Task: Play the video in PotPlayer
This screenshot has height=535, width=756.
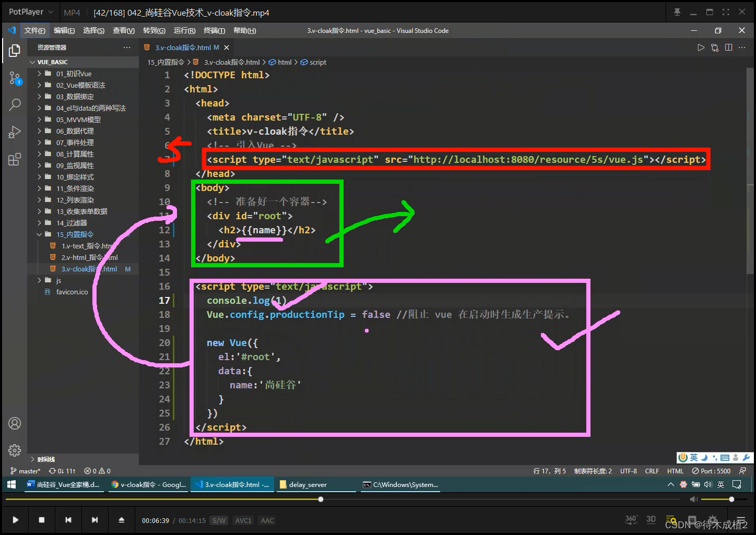Action: [x=15, y=520]
